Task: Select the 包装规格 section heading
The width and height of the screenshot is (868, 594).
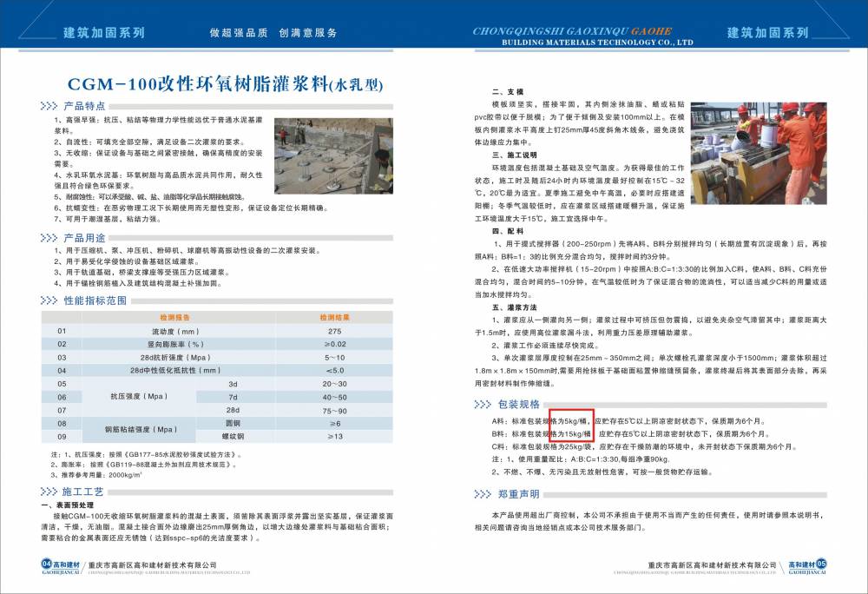Action: (x=519, y=404)
